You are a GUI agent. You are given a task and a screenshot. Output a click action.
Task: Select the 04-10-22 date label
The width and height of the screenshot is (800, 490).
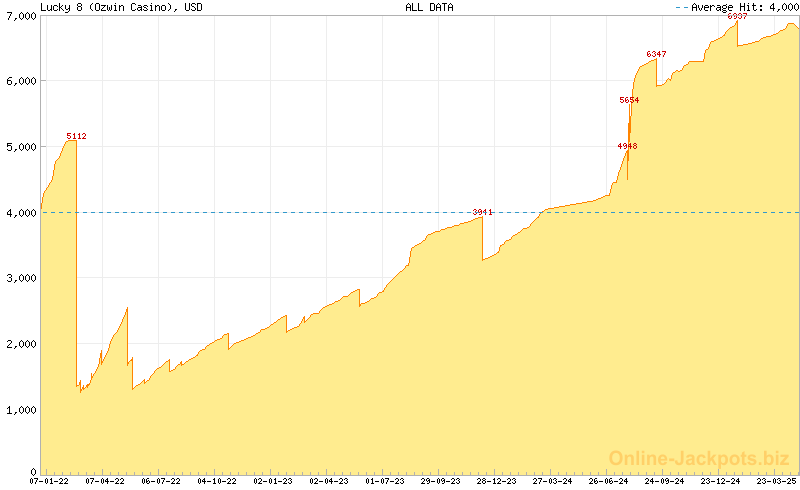[217, 481]
